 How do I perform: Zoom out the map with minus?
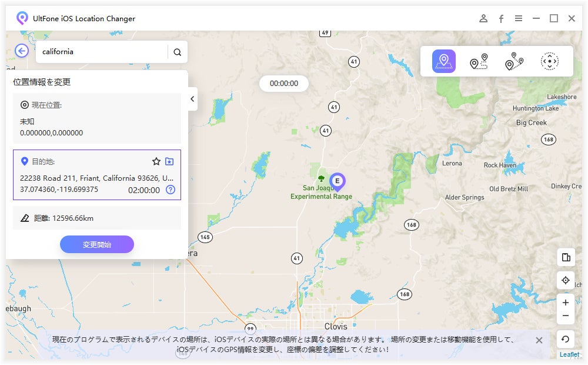566,316
